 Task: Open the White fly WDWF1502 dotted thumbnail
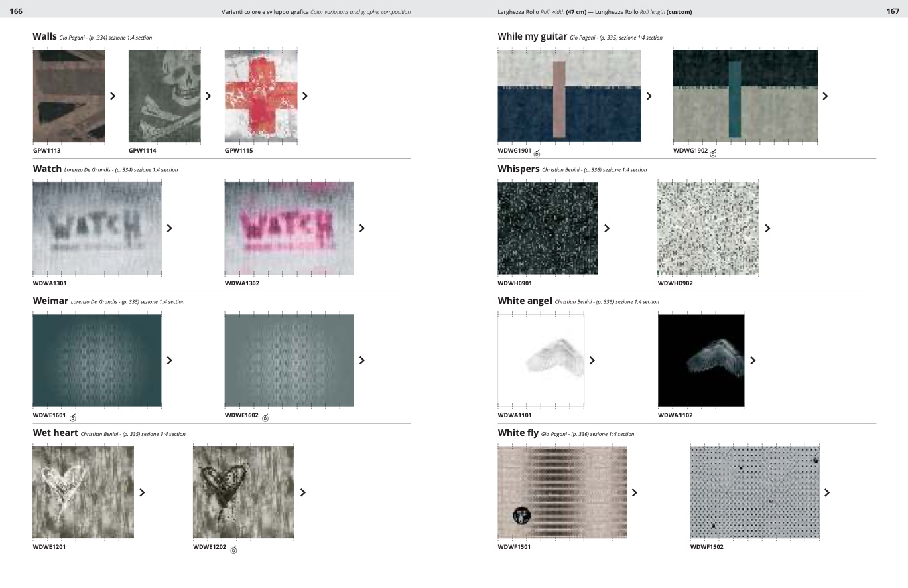pyautogui.click(x=755, y=492)
